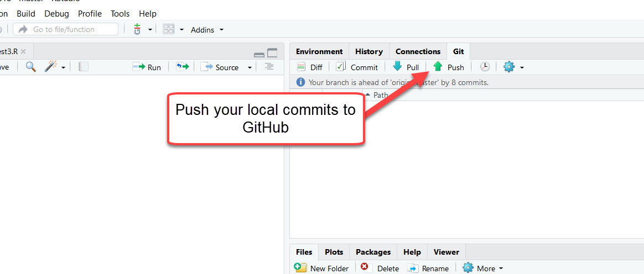The width and height of the screenshot is (644, 274).
Task: Open the Build menu
Action: pos(26,14)
